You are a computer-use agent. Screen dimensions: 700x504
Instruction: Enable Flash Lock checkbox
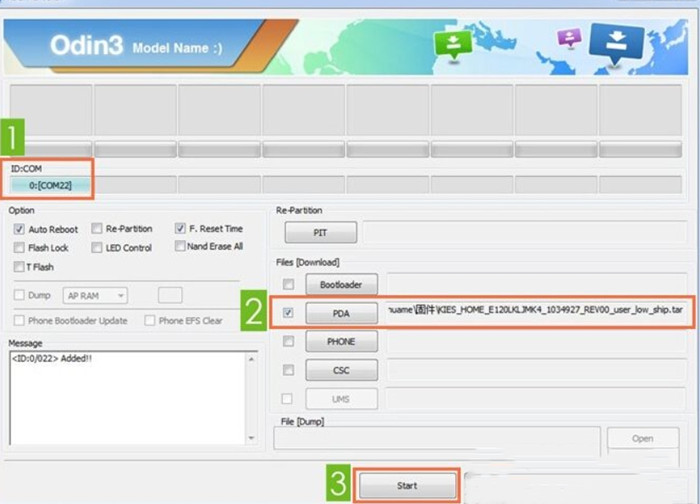point(21,247)
